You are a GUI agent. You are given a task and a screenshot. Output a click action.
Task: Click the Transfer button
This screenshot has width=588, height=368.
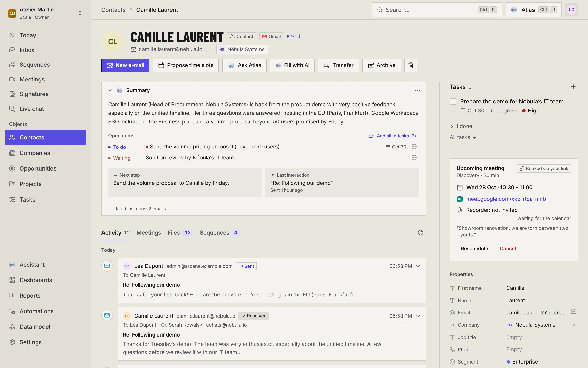tap(339, 65)
